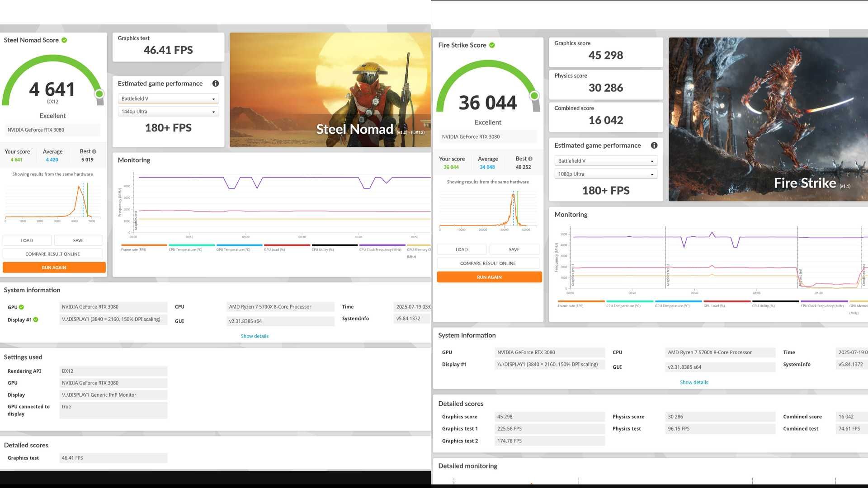Select CPU field AMD Ryzen 7 5700X in Fire Strike

[x=720, y=352]
